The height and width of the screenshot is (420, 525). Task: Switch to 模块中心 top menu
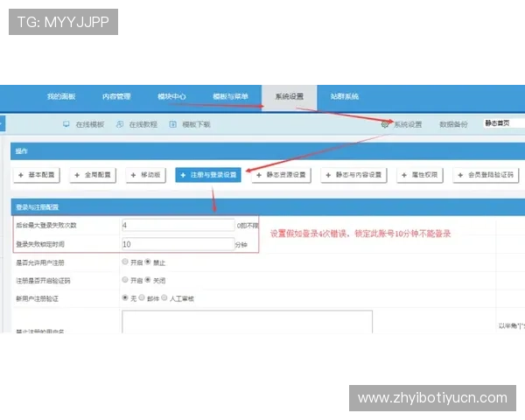(171, 96)
